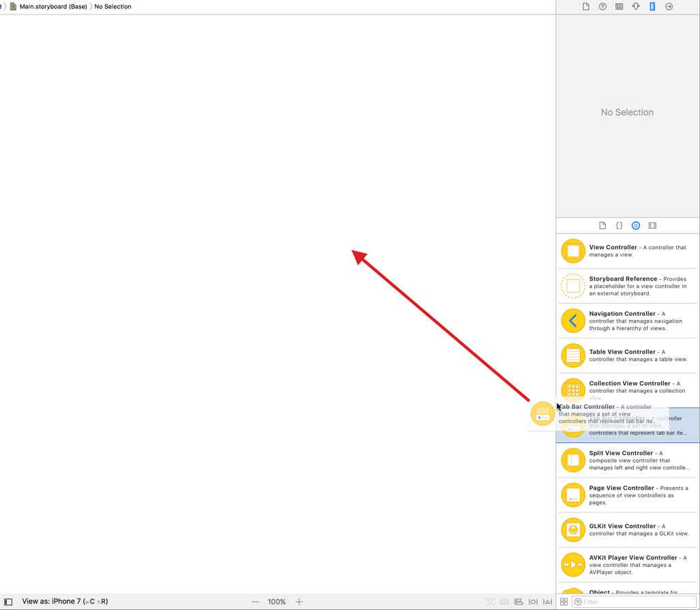Pick the Page View Controller object
Screen dimensions: 700x610
[x=628, y=495]
